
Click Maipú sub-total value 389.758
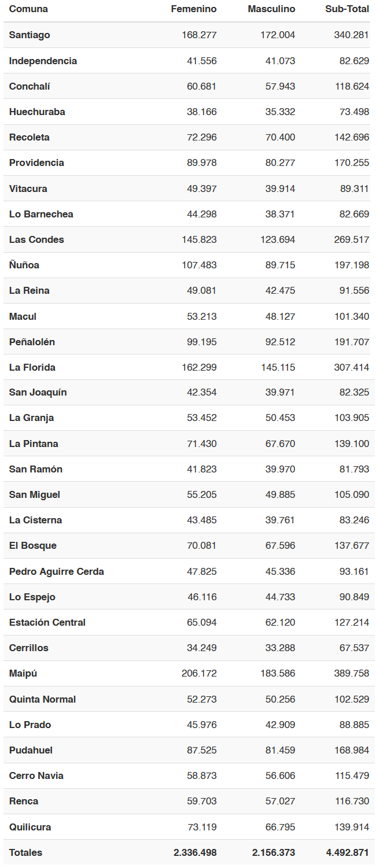pos(351,673)
